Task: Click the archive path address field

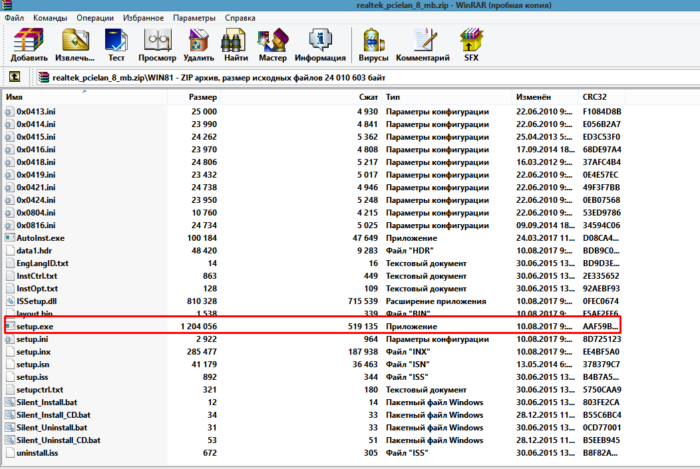Action: [366, 78]
